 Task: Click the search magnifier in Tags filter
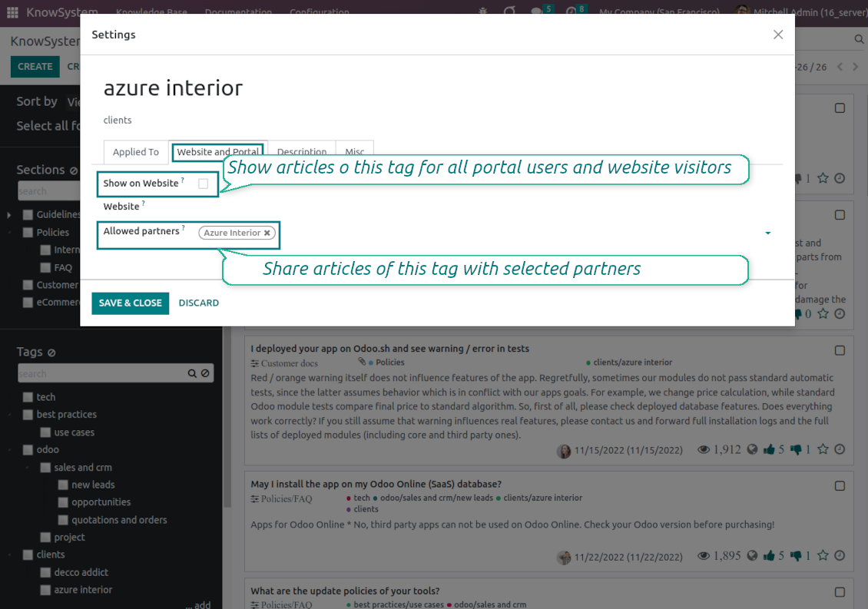[192, 374]
